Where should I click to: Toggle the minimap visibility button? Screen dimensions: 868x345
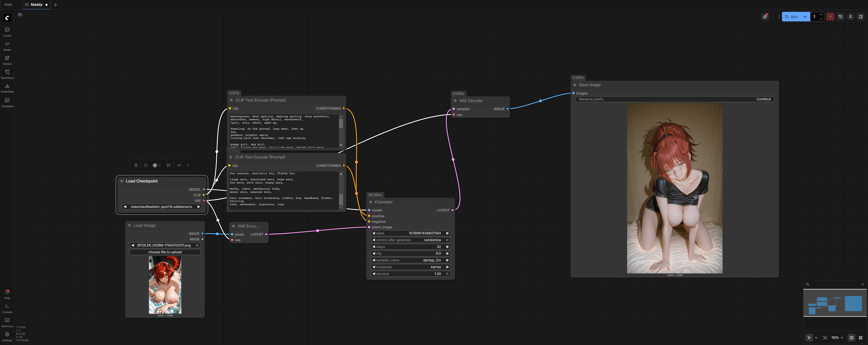852,338
